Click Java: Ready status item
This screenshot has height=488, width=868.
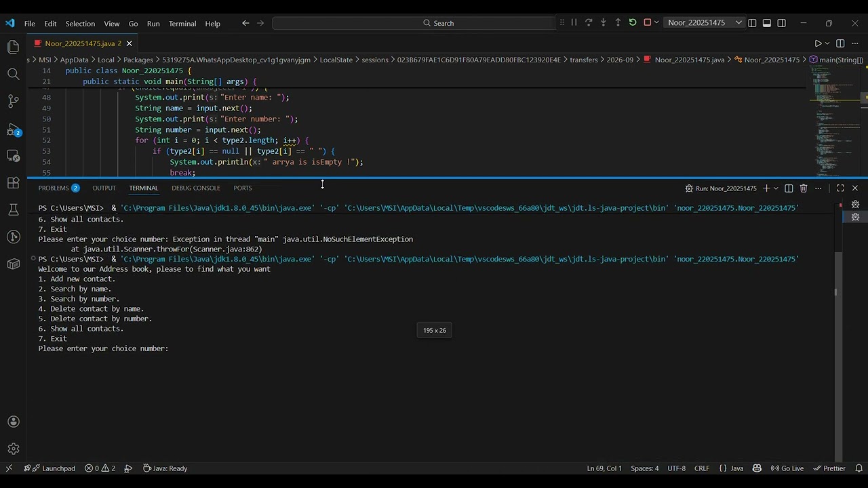coord(164,468)
